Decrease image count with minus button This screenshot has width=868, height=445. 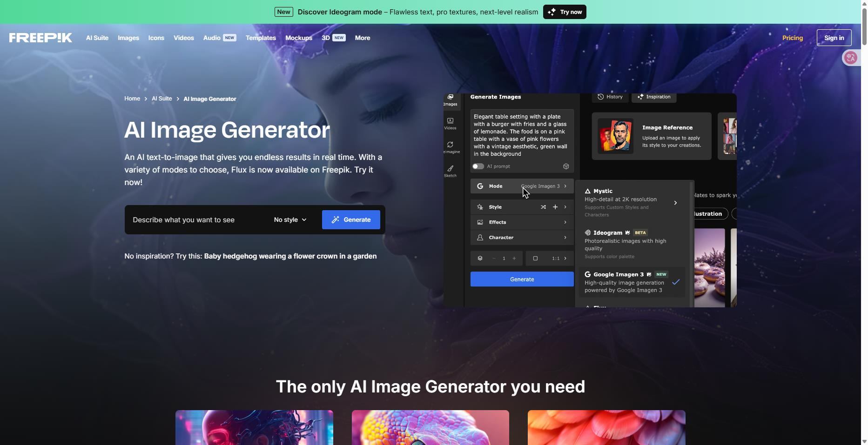click(494, 258)
